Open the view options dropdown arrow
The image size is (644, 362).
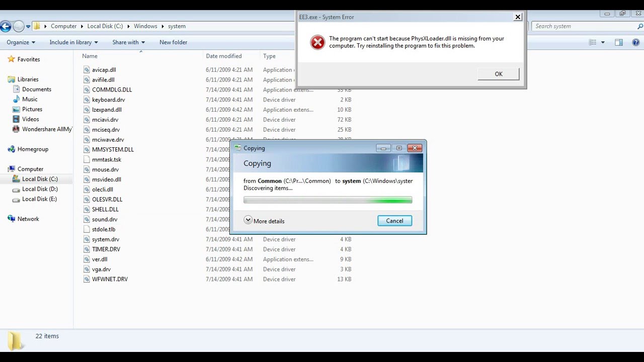click(603, 42)
